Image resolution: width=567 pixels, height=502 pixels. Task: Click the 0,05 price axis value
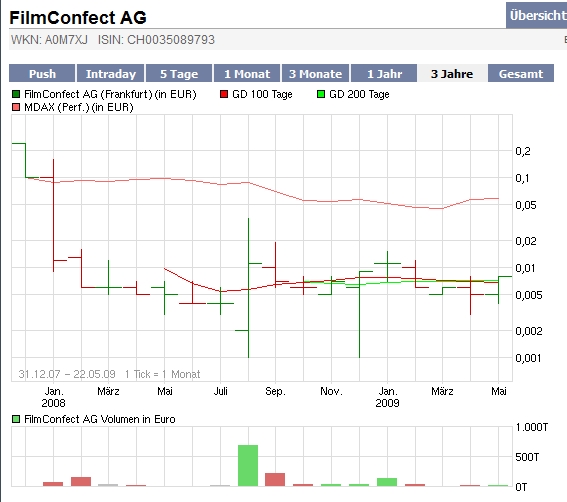(526, 205)
